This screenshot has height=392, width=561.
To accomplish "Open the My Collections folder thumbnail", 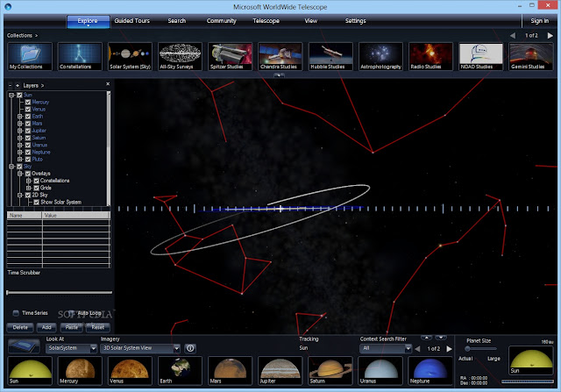I will click(30, 56).
